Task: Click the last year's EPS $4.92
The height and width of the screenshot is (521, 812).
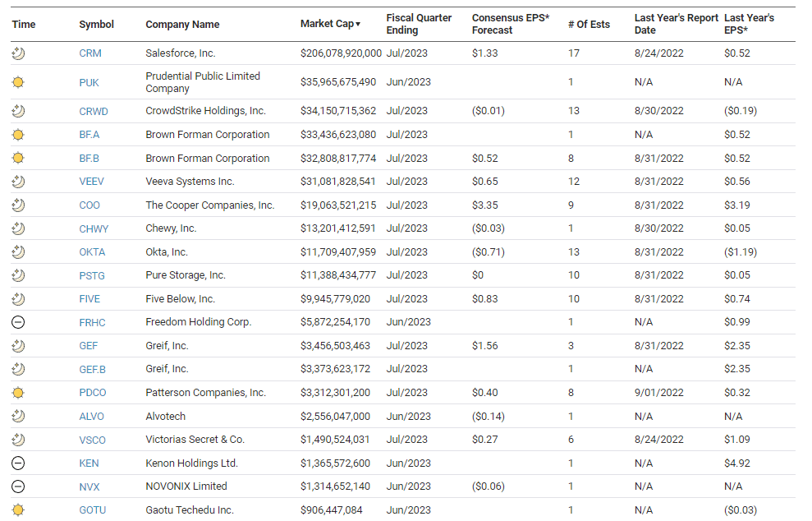Action: pyautogui.click(x=737, y=463)
